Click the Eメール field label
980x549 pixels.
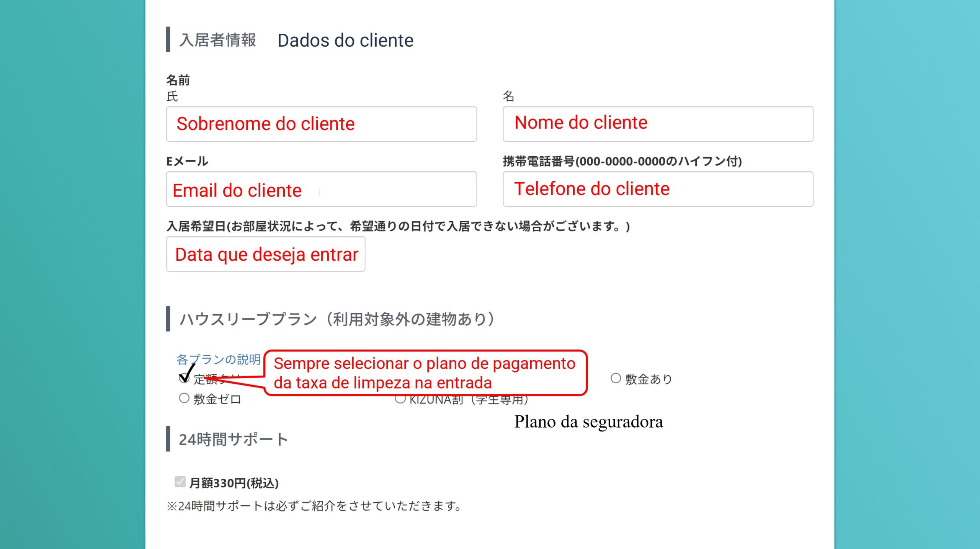(187, 161)
